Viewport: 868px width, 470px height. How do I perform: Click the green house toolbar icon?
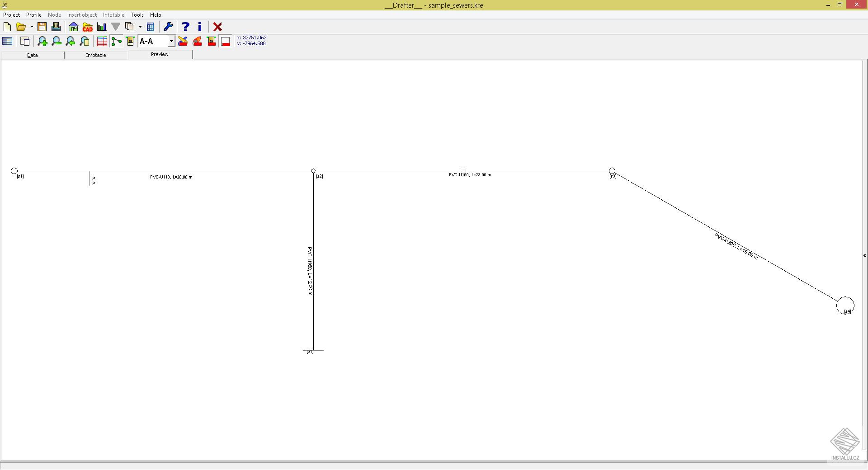(73, 27)
